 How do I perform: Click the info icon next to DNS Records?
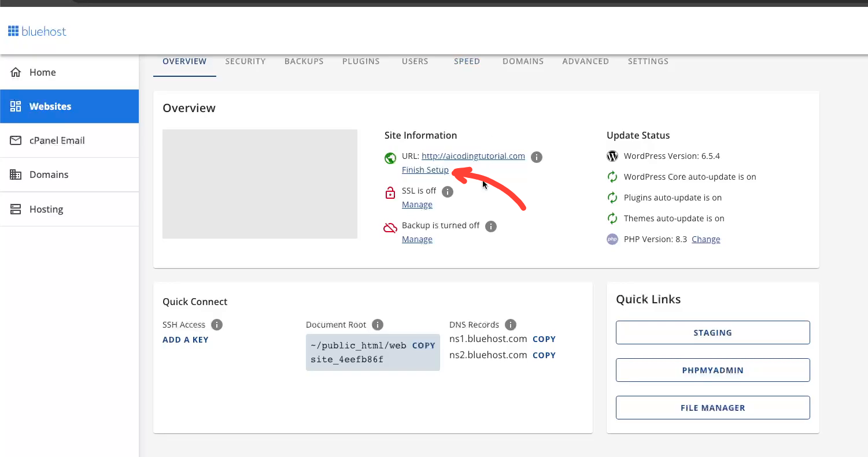[510, 325]
